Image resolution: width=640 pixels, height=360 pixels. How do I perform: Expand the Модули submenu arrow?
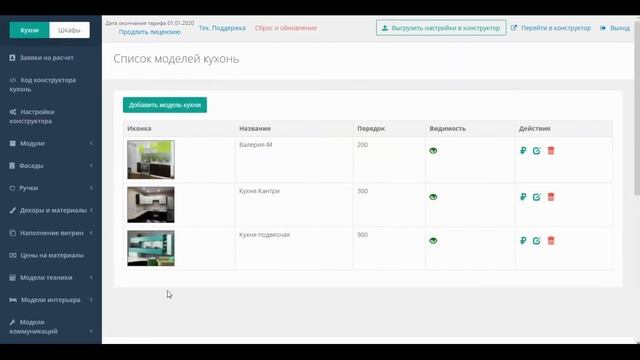(x=91, y=143)
